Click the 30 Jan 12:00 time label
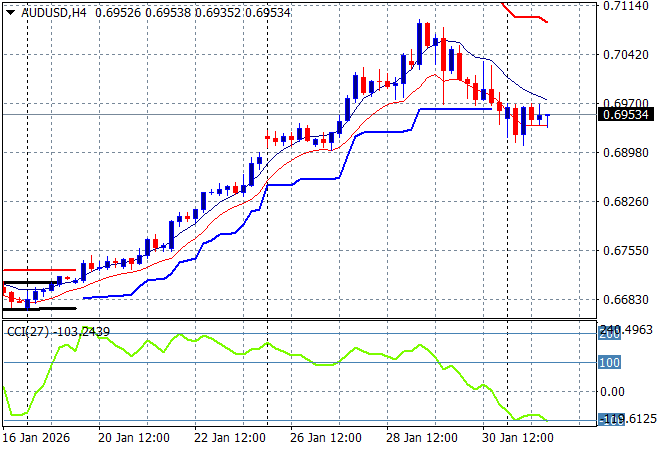This screenshot has height=450, width=660. tap(518, 438)
